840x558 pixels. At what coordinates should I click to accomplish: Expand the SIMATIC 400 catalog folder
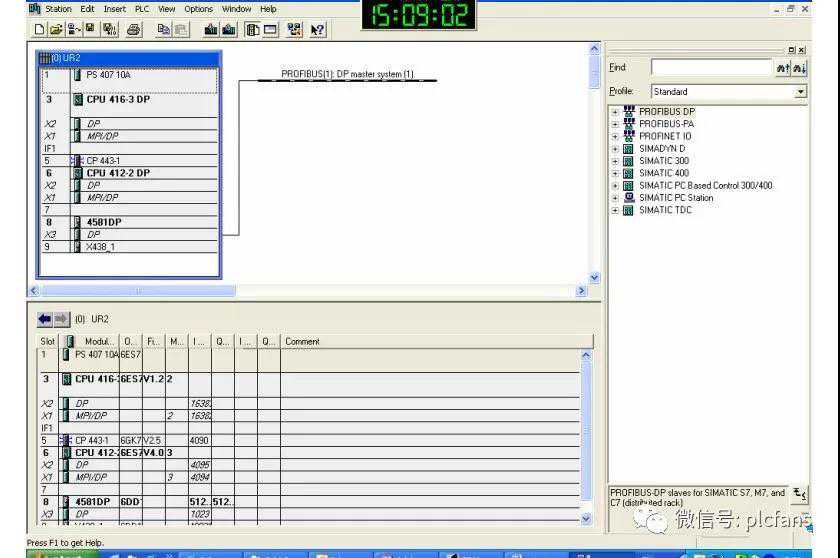click(615, 173)
